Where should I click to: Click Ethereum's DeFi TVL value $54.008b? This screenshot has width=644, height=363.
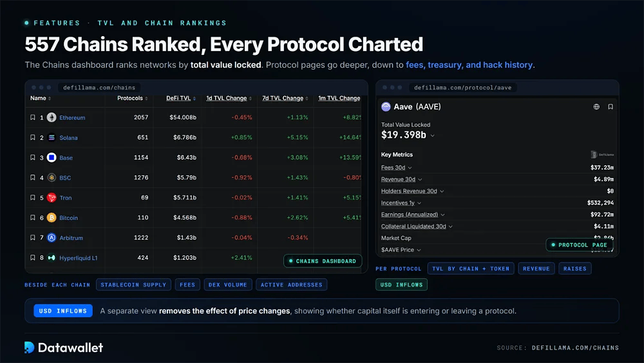183,117
